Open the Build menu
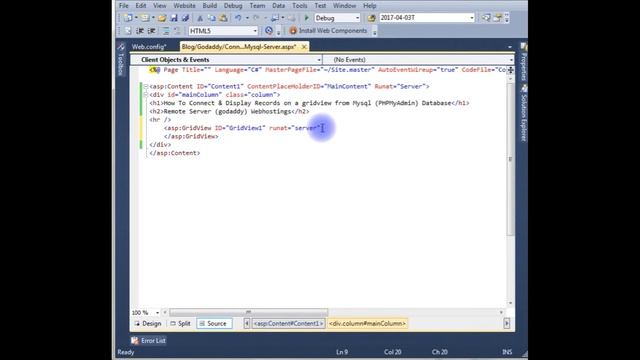 coord(210,6)
